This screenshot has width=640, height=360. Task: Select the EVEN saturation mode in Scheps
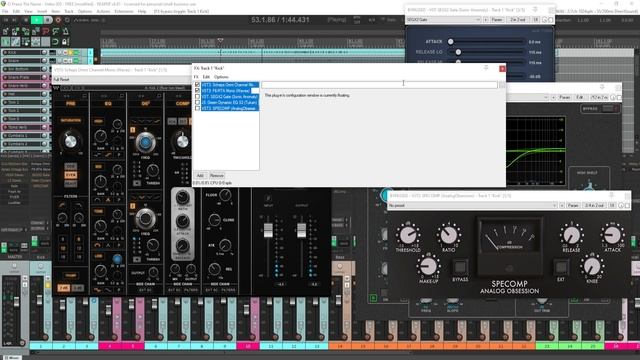71,175
